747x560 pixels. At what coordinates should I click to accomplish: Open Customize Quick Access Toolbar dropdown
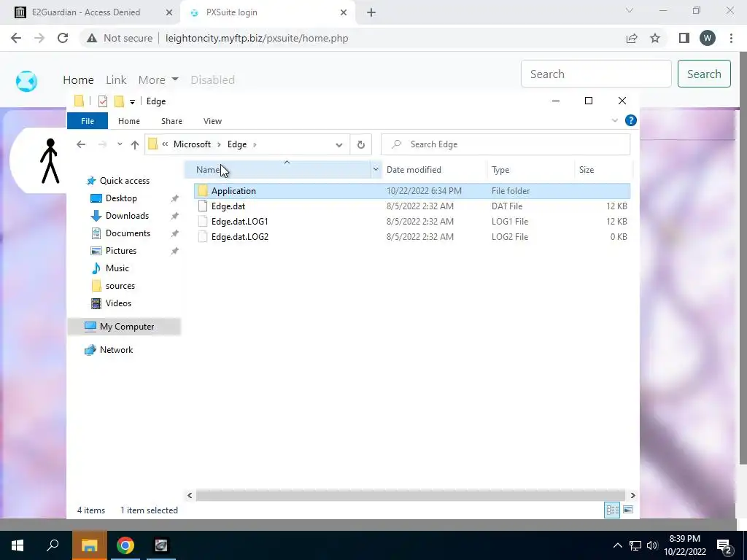coord(133,101)
